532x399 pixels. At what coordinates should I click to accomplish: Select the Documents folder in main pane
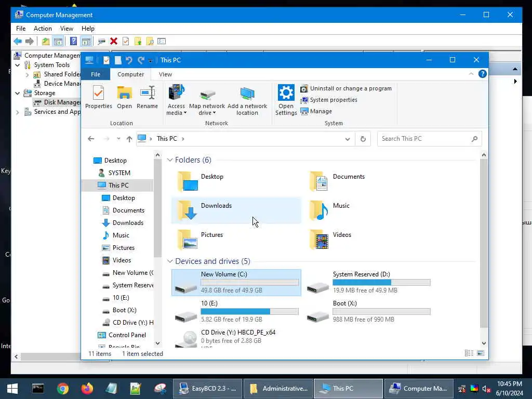(x=368, y=181)
